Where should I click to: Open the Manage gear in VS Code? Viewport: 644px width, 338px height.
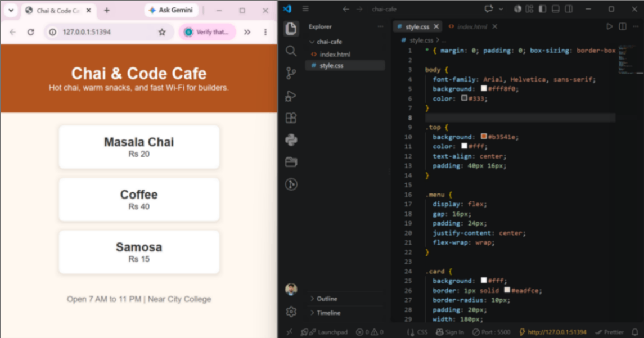(x=291, y=312)
